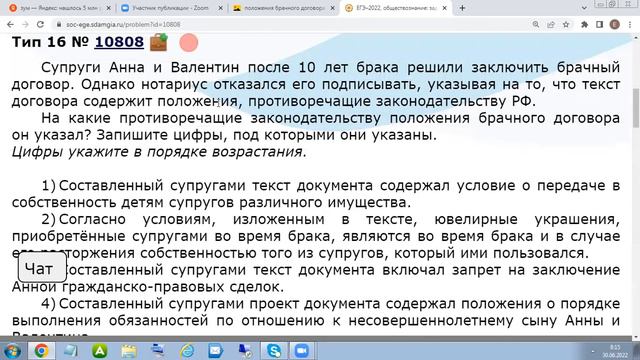The width and height of the screenshot is (640, 360).
Task: Open Zoom from the taskbar
Action: point(302,351)
